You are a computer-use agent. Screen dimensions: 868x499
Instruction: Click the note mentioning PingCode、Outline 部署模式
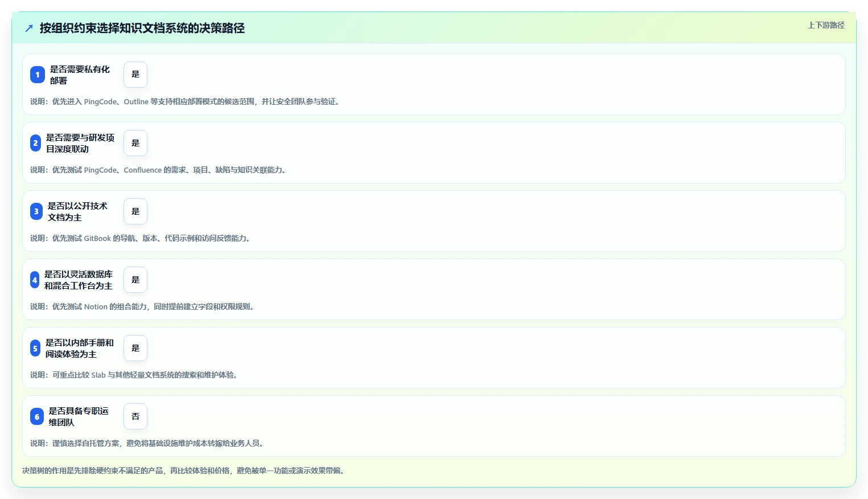point(186,101)
